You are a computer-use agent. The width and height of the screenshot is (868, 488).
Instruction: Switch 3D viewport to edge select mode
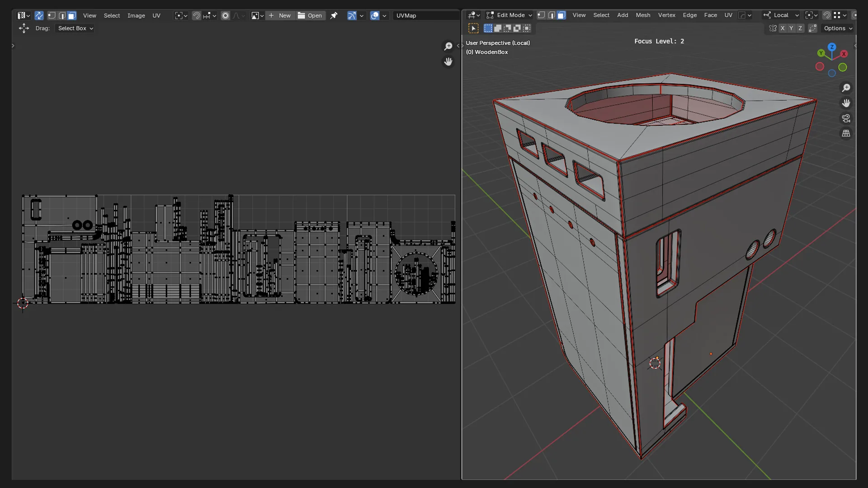[x=552, y=15]
